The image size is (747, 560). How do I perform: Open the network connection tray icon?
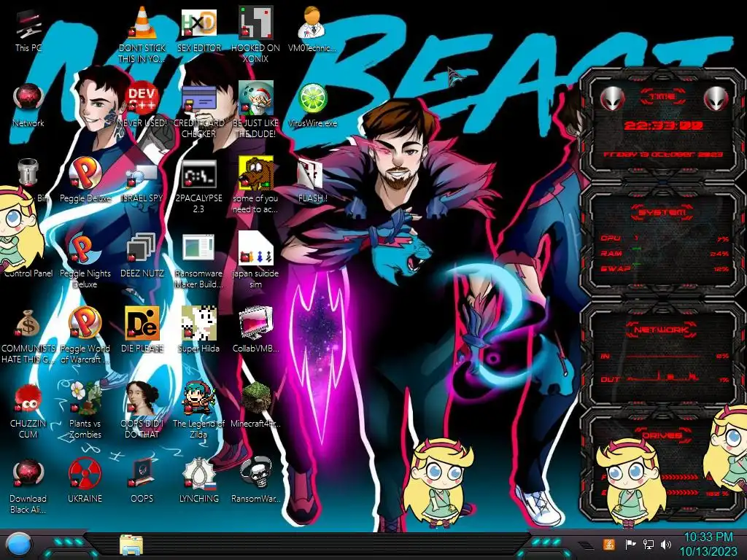pos(648,544)
